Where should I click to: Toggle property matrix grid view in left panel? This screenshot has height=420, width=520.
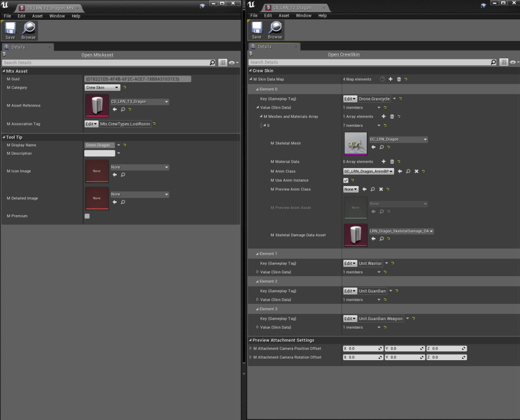pos(222,62)
